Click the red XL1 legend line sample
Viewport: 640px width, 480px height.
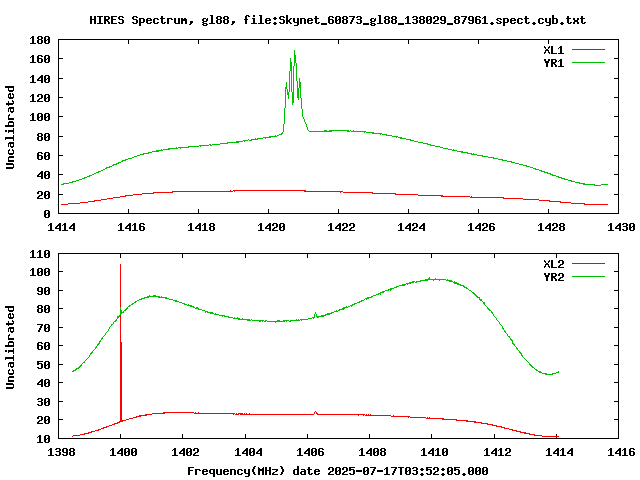pos(588,50)
